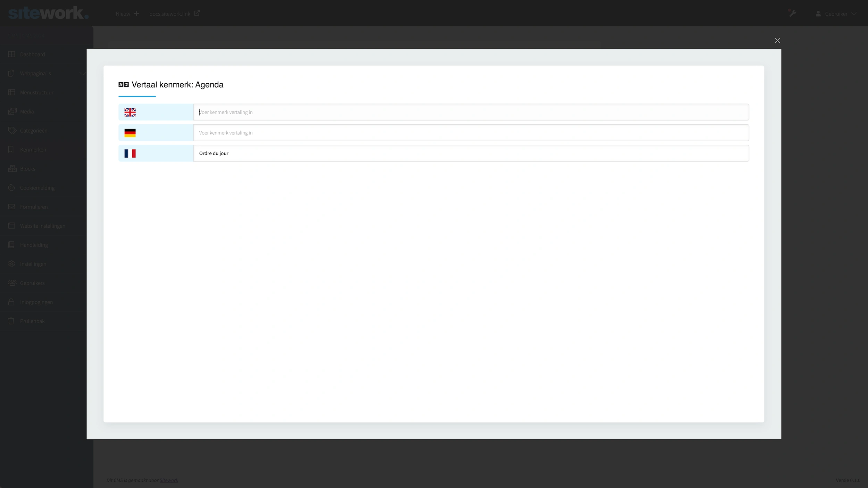Image resolution: width=868 pixels, height=488 pixels.
Task: Select Formulieren in the sidebar menu
Action: (34, 207)
